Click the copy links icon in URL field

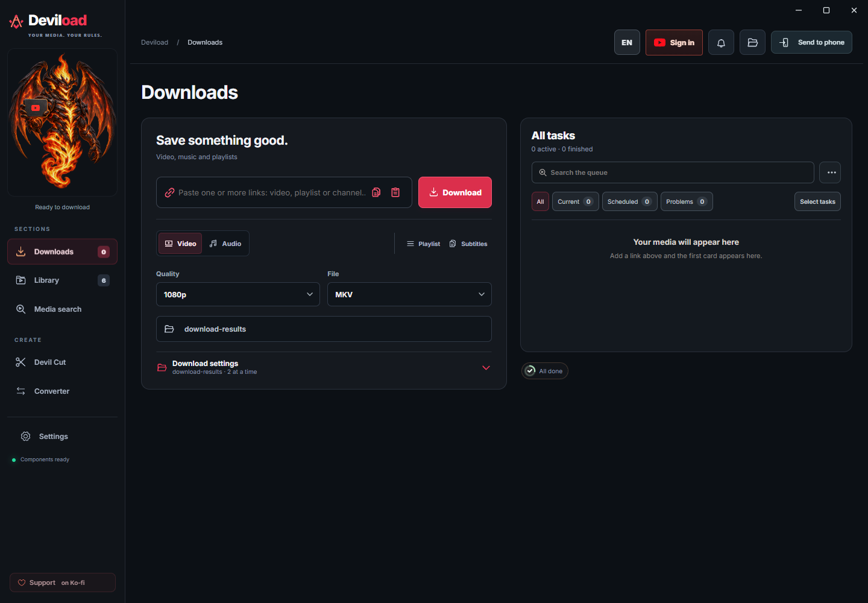pos(376,192)
